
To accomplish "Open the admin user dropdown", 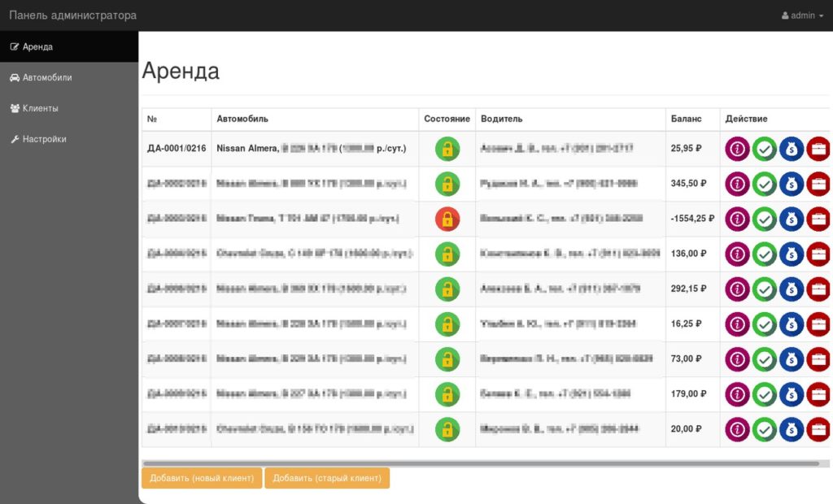I will click(802, 15).
